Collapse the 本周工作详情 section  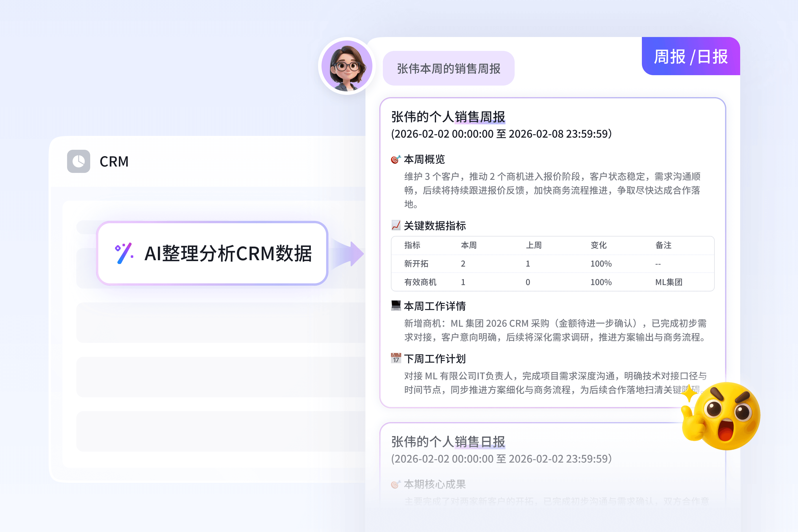436,305
